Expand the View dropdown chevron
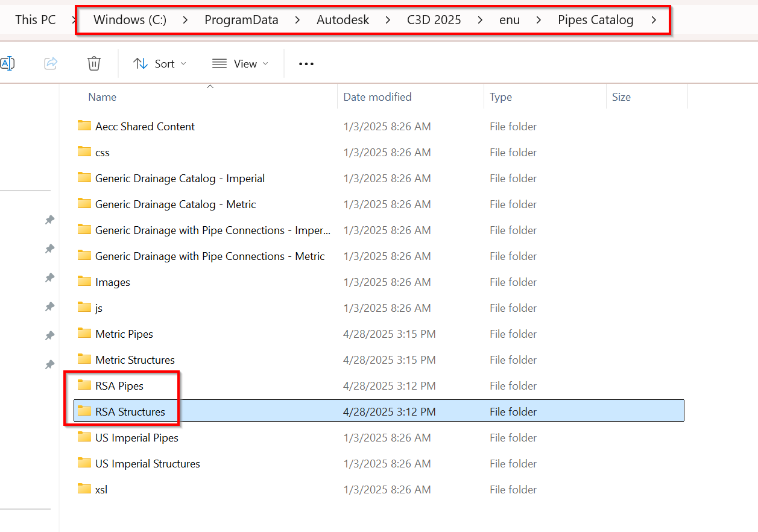This screenshot has width=758, height=532. tap(265, 63)
